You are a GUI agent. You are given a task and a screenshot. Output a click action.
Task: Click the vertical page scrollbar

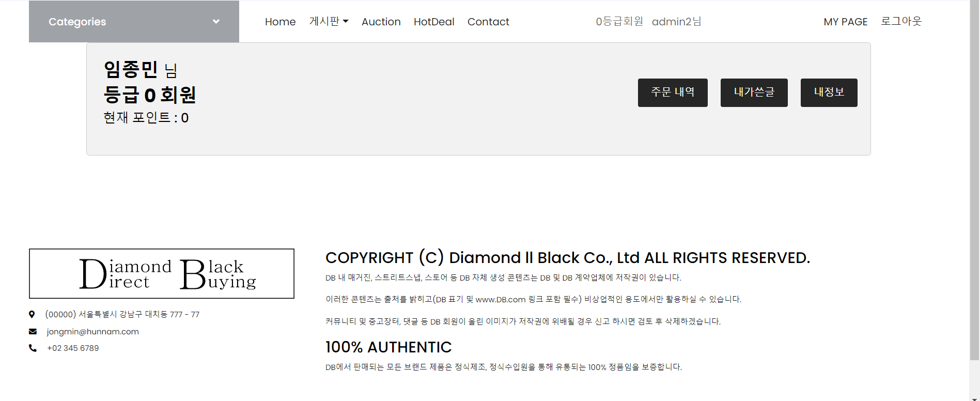(974, 181)
